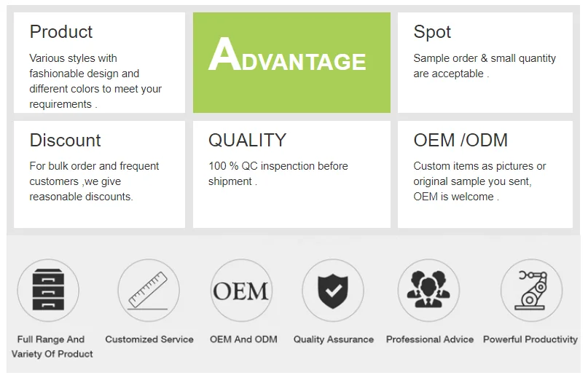The width and height of the screenshot is (588, 378).
Task: Select the robot arm Productivity icon
Action: [x=531, y=290]
